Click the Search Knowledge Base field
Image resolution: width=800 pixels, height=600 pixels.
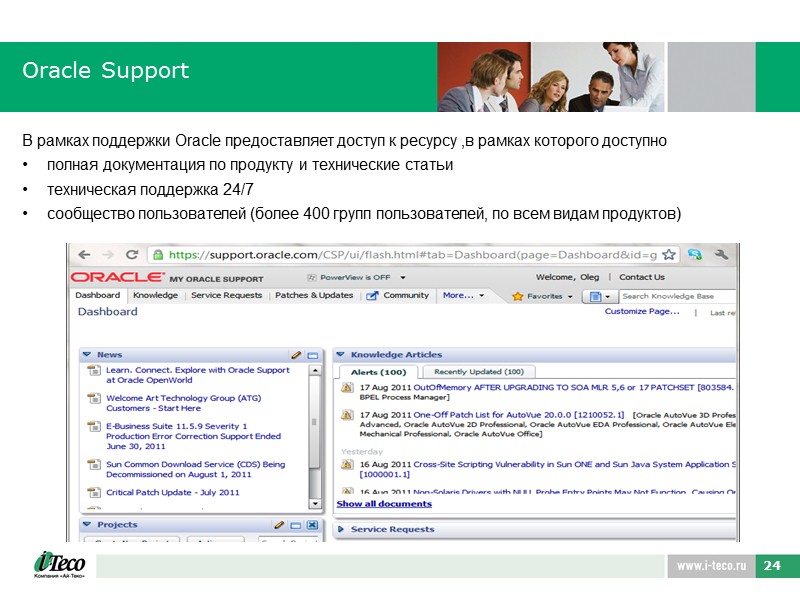coord(678,296)
